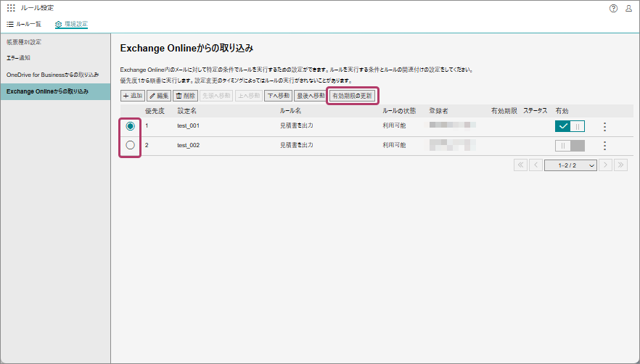Select the radio button for test_001
This screenshot has width=640, height=364.
131,126
